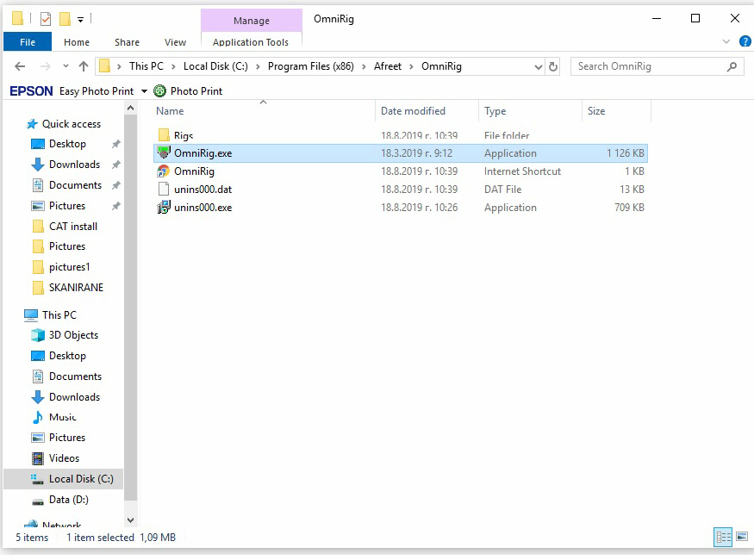Open pinned Downloads under Quick access
The width and height of the screenshot is (754, 560).
[74, 165]
